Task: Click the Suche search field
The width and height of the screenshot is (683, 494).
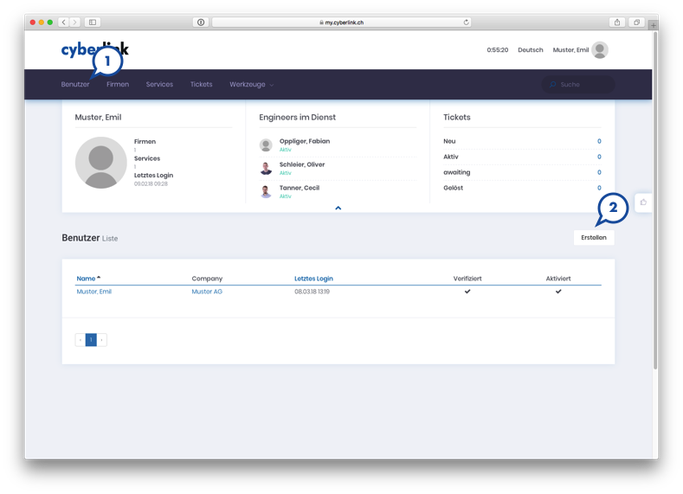Action: pos(578,85)
